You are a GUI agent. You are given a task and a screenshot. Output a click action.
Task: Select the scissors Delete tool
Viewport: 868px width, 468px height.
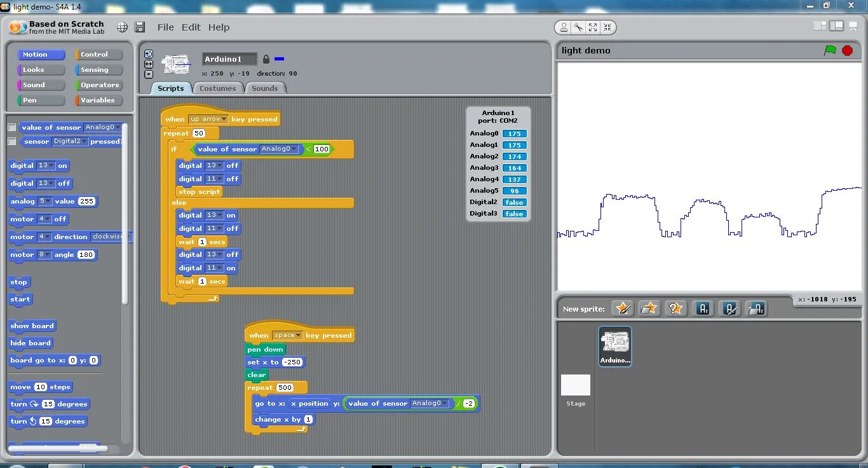[x=578, y=27]
